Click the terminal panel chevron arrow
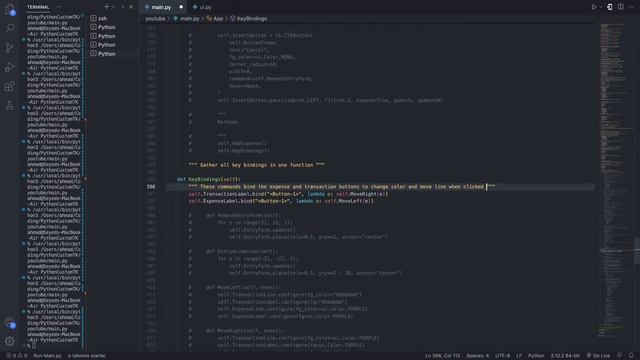 pos(122,7)
